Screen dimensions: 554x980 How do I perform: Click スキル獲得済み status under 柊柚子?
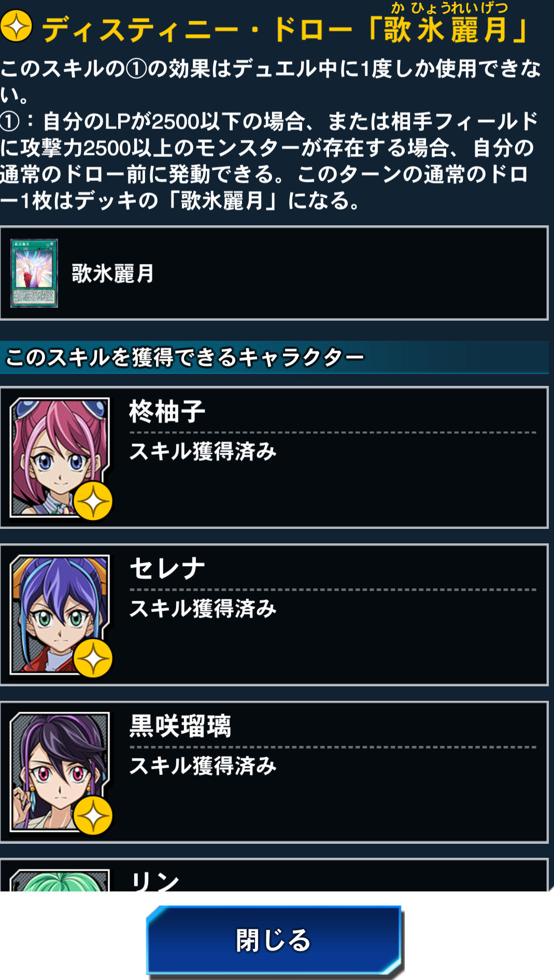[203, 451]
